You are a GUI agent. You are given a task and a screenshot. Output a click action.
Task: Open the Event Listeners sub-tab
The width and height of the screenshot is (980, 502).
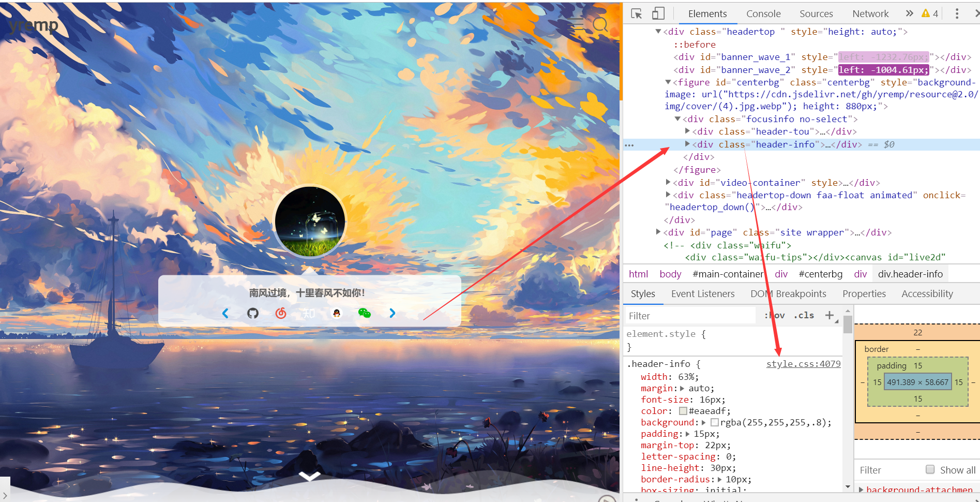point(703,294)
